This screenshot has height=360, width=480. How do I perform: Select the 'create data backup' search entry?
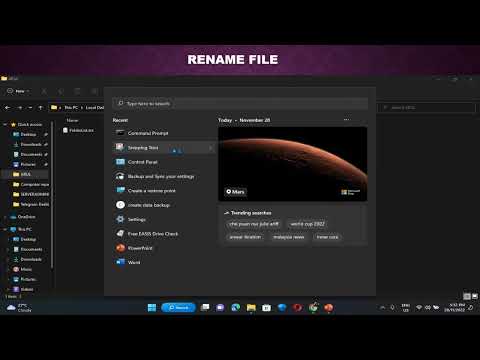163,205
